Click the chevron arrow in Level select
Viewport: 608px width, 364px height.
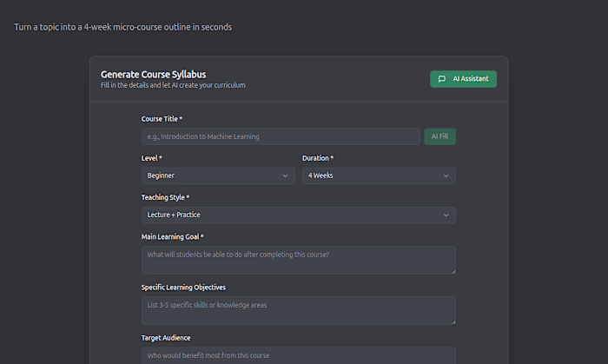tap(286, 175)
